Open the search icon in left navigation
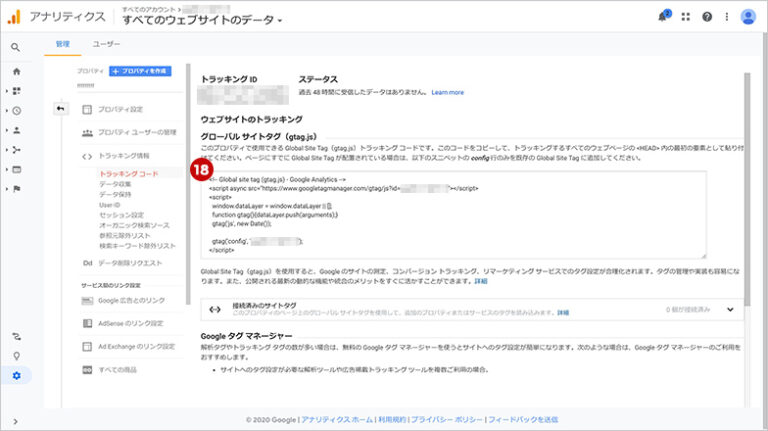Image resolution: width=768 pixels, height=431 pixels. (16, 48)
